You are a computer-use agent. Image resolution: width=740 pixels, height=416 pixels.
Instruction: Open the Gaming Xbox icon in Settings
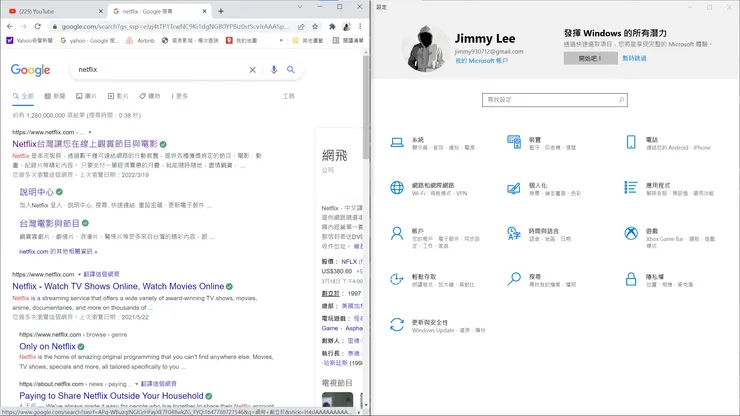(x=631, y=233)
